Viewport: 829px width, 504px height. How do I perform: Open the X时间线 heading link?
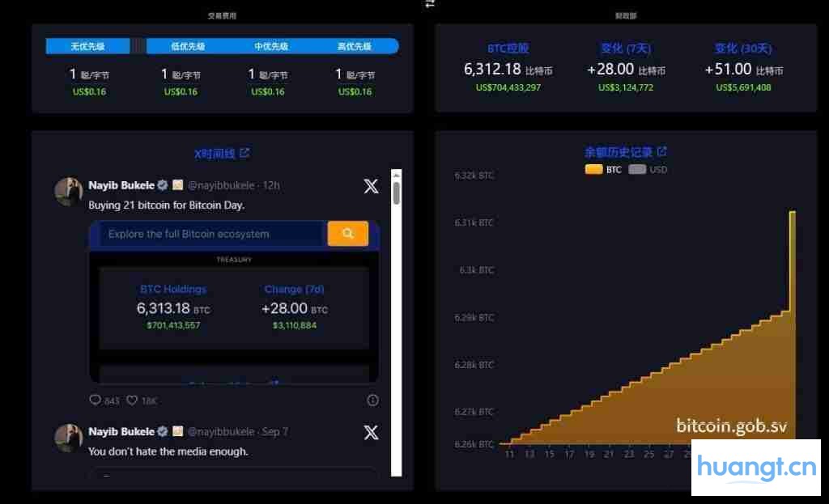tap(215, 154)
